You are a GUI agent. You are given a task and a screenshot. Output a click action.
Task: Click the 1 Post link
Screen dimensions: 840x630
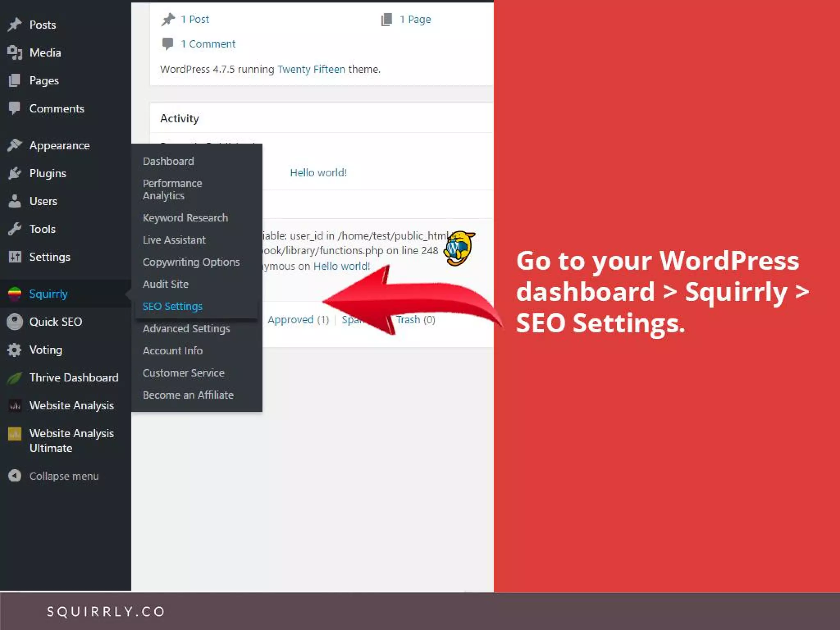(x=195, y=19)
